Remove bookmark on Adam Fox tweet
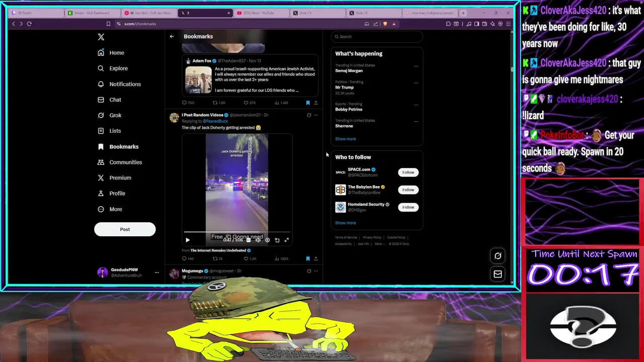The image size is (644, 362). coord(308,103)
